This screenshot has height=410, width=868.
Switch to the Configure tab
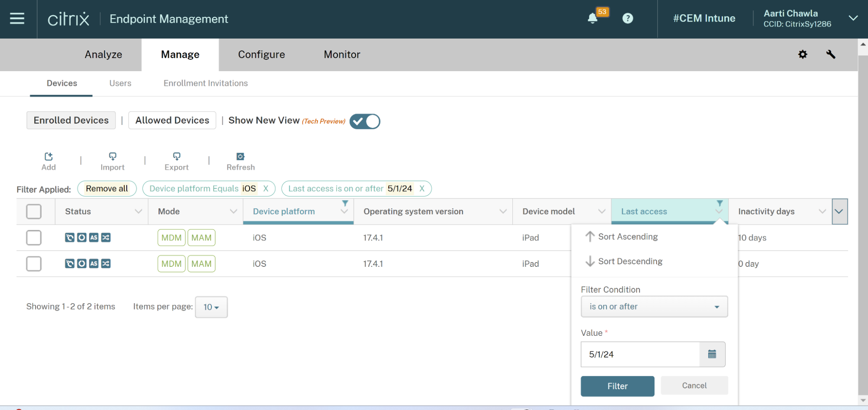(x=261, y=55)
